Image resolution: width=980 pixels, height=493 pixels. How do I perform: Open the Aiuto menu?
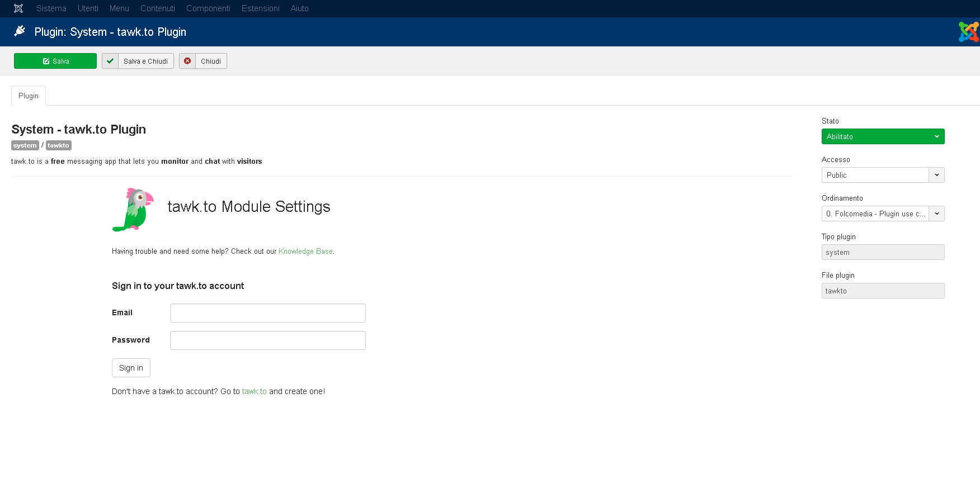[x=300, y=8]
